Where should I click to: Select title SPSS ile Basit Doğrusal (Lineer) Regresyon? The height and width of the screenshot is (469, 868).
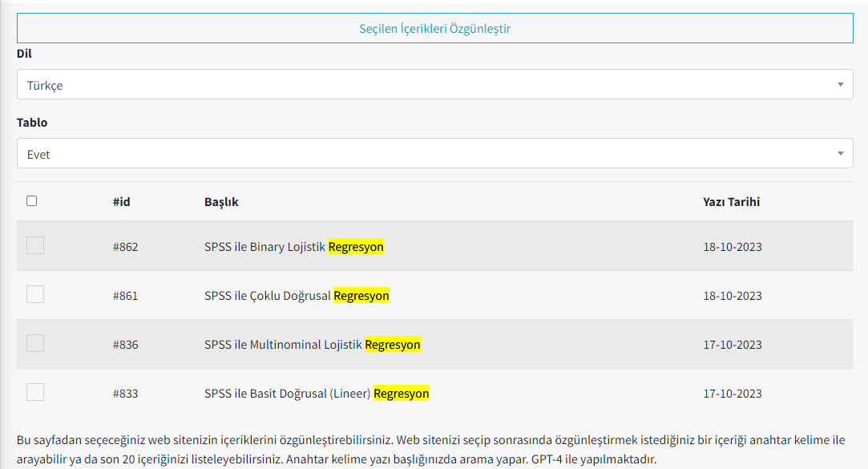click(x=317, y=394)
